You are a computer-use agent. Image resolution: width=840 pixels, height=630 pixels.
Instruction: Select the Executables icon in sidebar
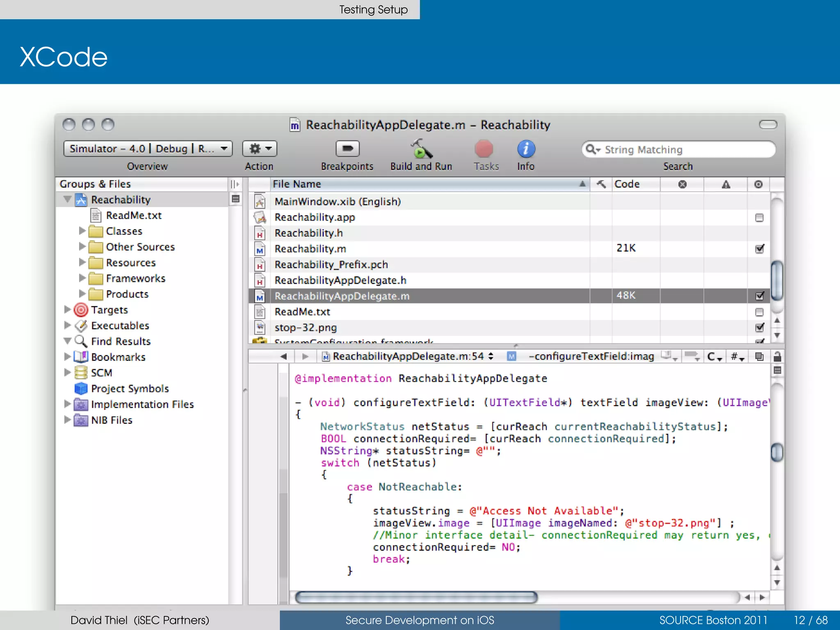(81, 326)
